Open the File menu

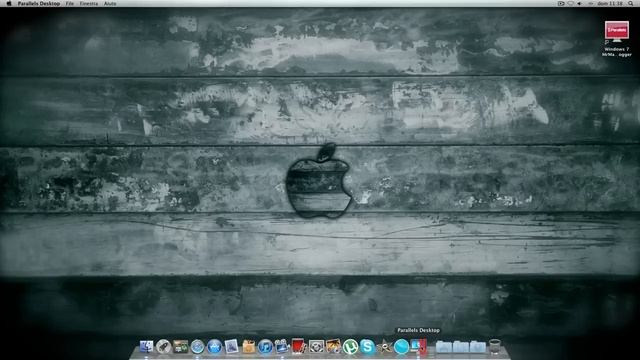click(70, 3)
